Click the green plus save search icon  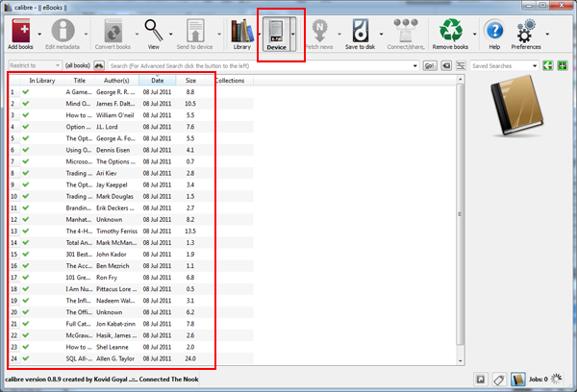coord(563,66)
